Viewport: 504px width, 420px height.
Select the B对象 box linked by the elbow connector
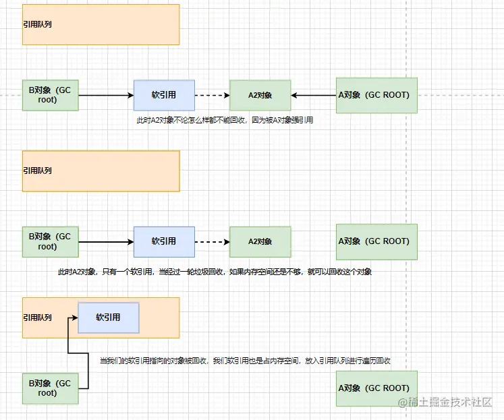[51, 388]
